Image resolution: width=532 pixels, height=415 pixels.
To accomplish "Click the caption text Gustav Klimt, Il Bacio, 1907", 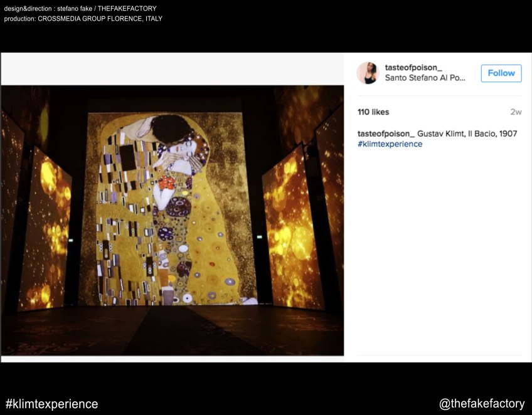I will click(x=467, y=134).
